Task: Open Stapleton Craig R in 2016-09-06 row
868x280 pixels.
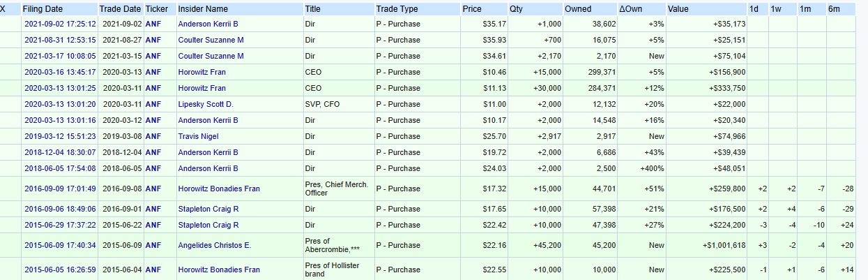Action: [x=208, y=209]
